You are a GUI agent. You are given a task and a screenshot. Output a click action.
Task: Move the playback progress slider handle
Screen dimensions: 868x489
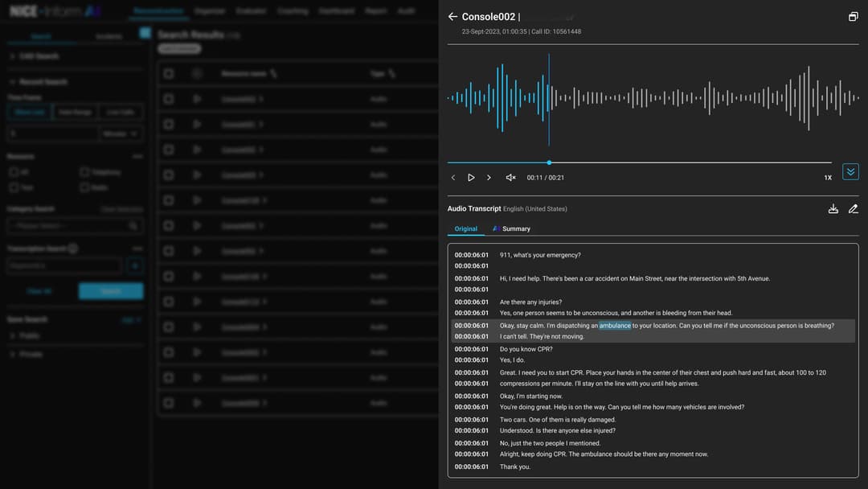click(549, 162)
